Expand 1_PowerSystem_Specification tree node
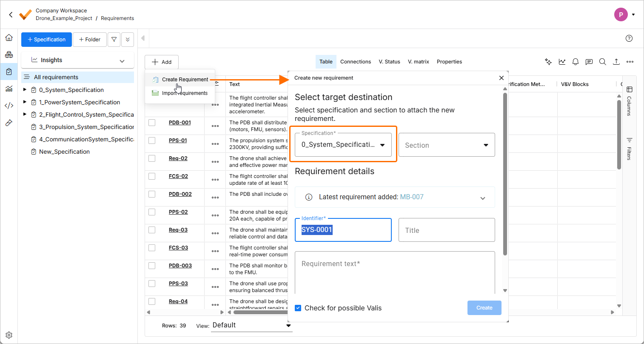644x344 pixels. (x=25, y=102)
